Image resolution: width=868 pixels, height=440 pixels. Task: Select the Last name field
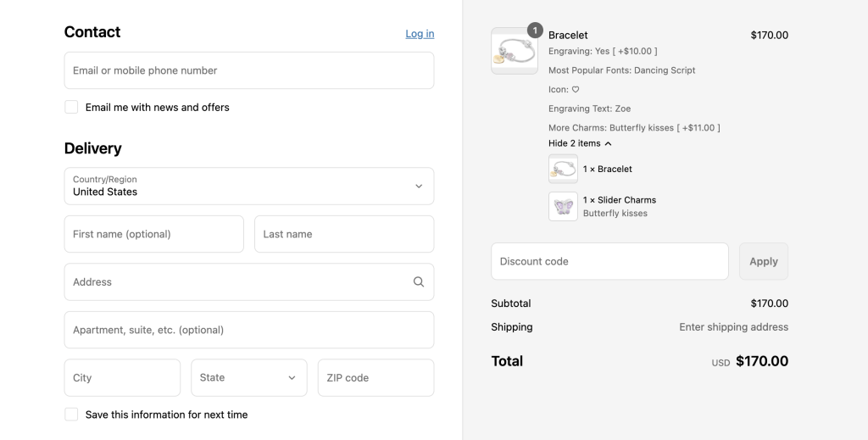coord(344,234)
